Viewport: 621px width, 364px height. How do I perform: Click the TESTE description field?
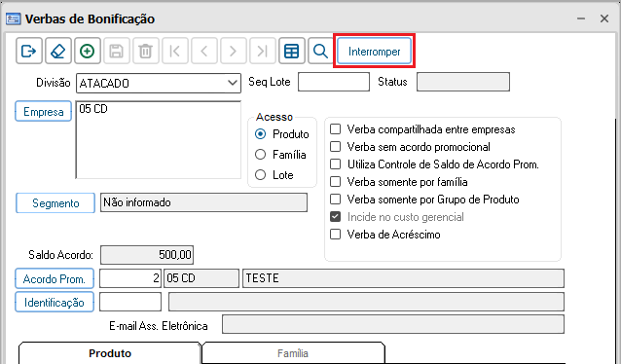click(x=403, y=278)
